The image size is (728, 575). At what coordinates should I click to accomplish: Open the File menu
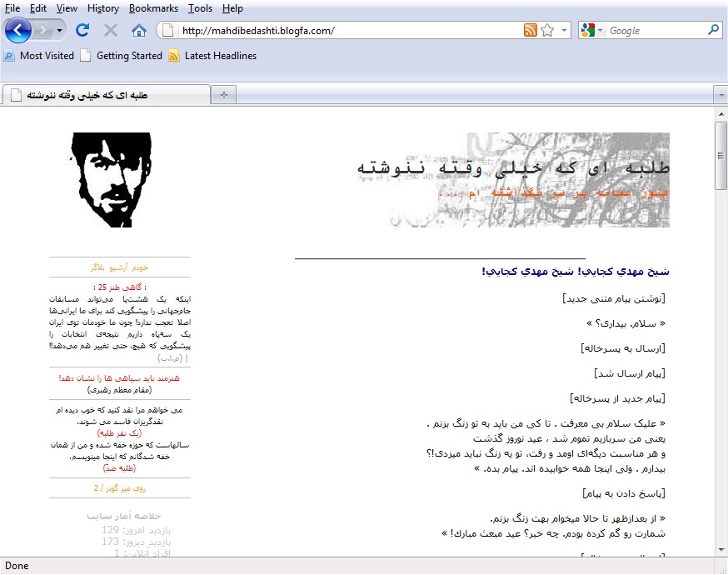tap(12, 8)
